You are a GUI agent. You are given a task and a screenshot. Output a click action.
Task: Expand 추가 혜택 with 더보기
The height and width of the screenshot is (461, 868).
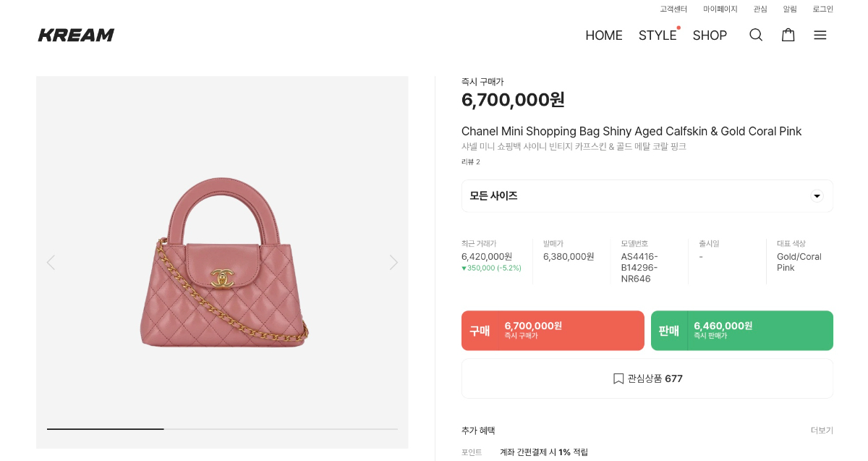(x=822, y=431)
